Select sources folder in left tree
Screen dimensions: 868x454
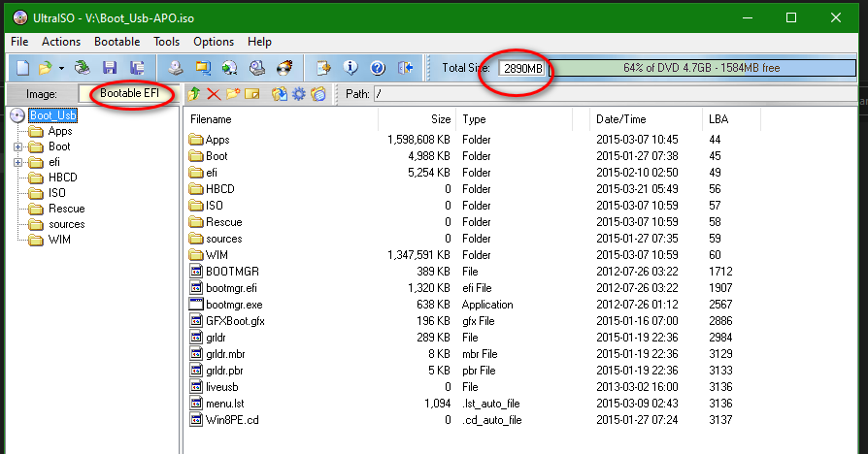click(x=66, y=224)
